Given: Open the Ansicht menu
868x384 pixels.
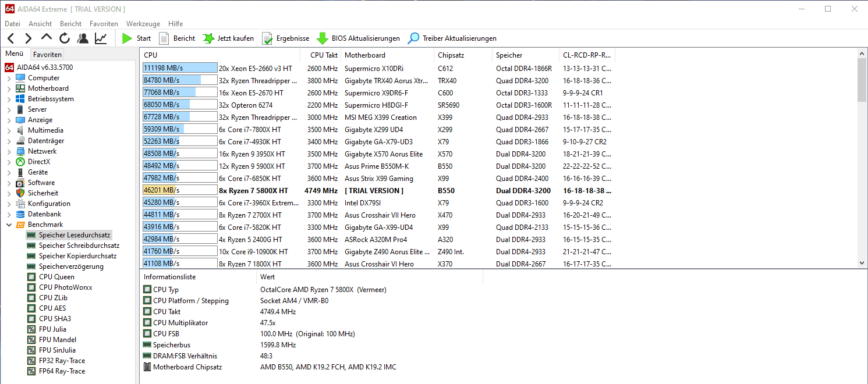Looking at the screenshot, I should click(40, 24).
